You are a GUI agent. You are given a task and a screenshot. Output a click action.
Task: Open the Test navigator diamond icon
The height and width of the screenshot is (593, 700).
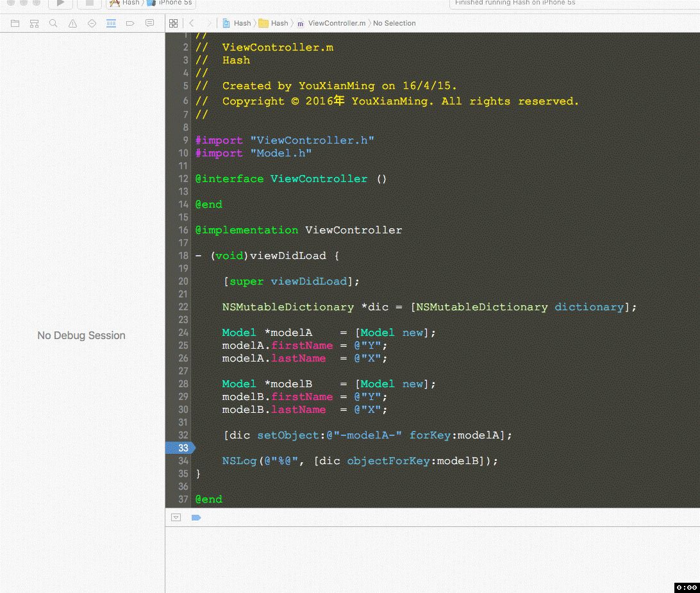92,23
